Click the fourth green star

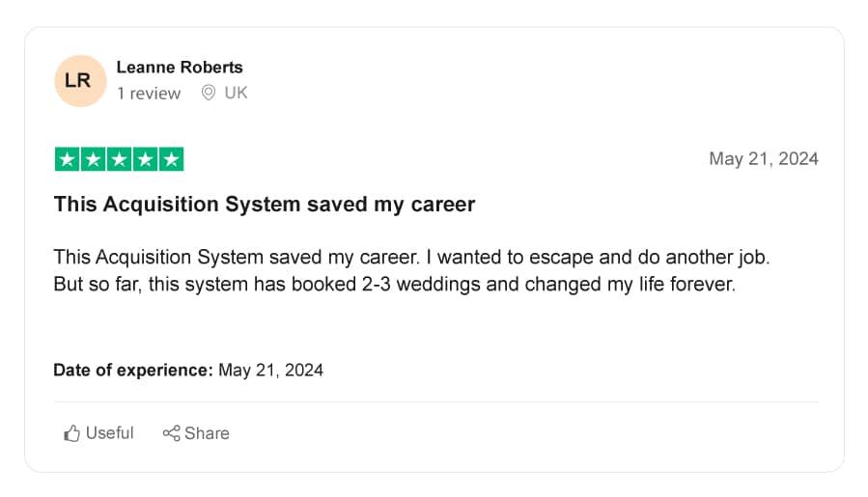click(145, 159)
